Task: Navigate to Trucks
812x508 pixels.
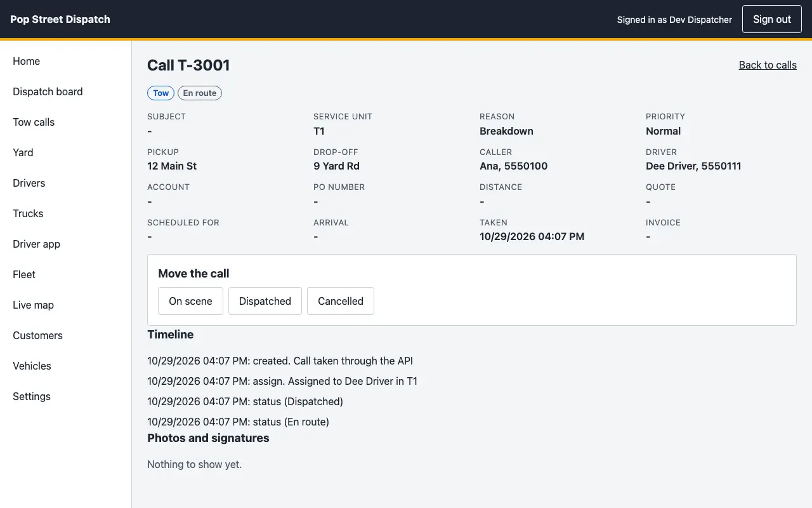Action: pos(28,213)
